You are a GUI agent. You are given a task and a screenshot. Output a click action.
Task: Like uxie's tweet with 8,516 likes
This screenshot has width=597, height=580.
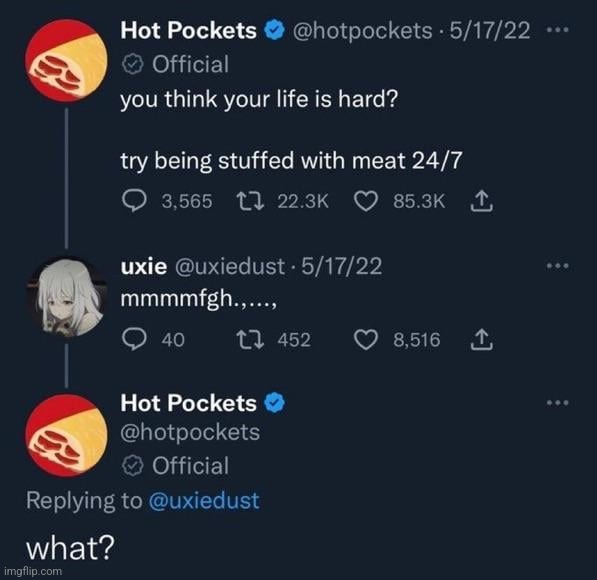[x=366, y=340]
